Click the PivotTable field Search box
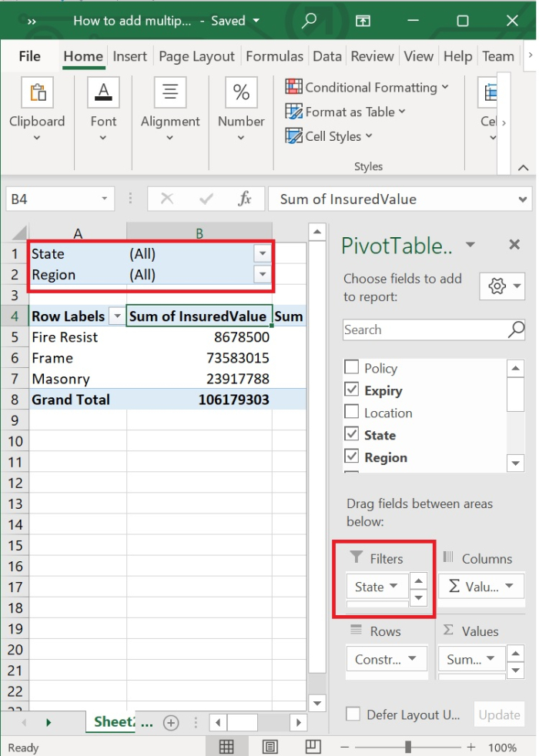Screen dimensions: 539x756 click(425, 329)
